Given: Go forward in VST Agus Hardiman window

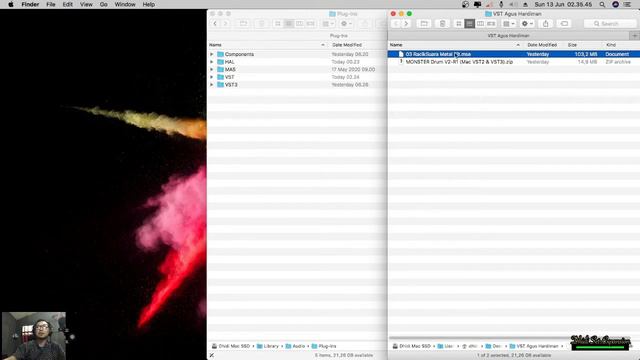Looking at the screenshot, I should pos(406,24).
